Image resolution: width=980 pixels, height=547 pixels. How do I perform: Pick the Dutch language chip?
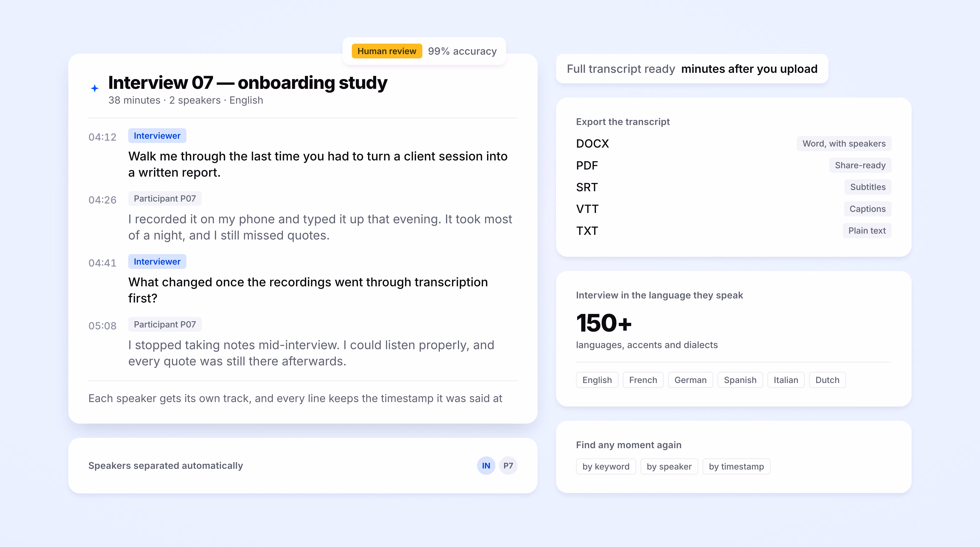tap(827, 380)
